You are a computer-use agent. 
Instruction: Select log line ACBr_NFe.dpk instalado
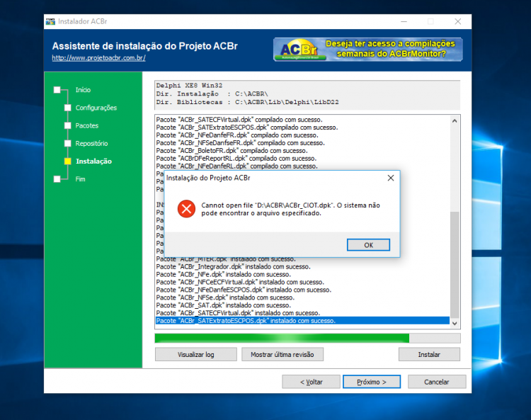tap(223, 274)
